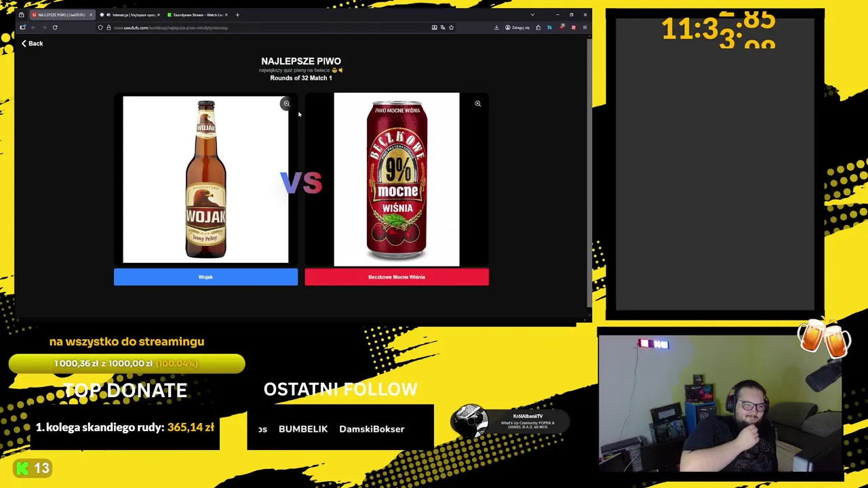Open the sidebar icon left of navigation arrows
Viewport: 868px width, 488px height.
(x=22, y=28)
